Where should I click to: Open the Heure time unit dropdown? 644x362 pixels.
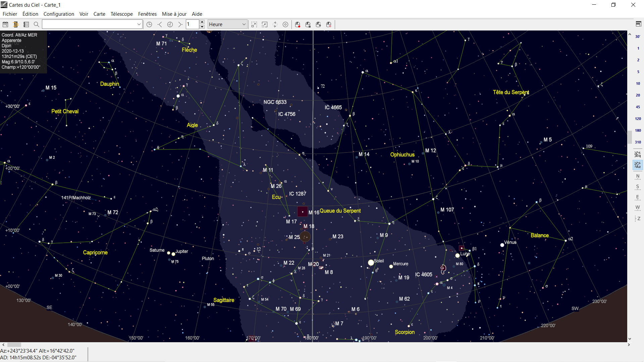[244, 24]
